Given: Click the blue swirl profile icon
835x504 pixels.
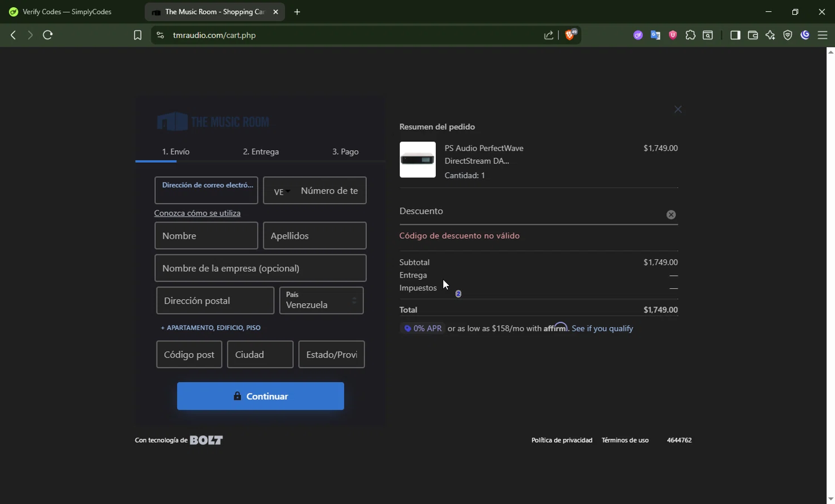Looking at the screenshot, I should coord(805,35).
